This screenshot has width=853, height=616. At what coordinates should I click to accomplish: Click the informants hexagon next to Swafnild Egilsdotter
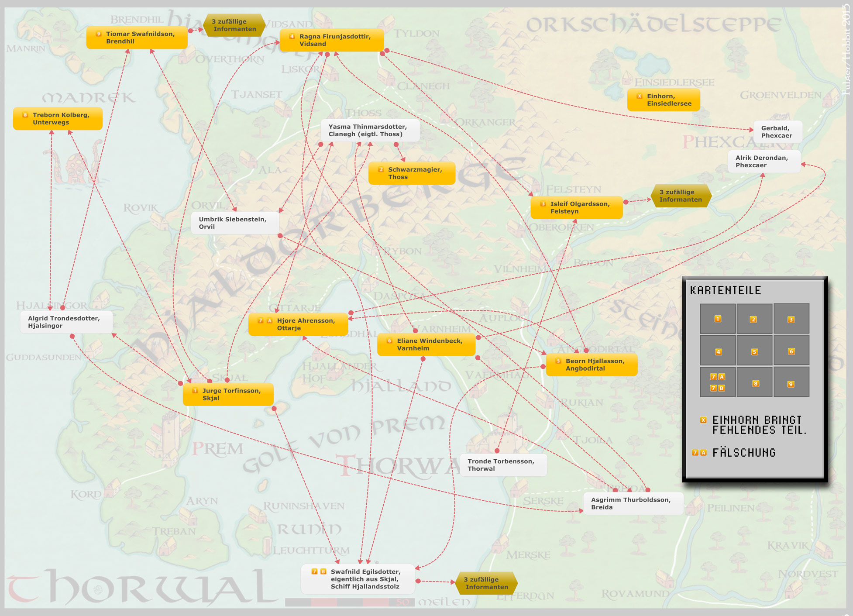[486, 583]
